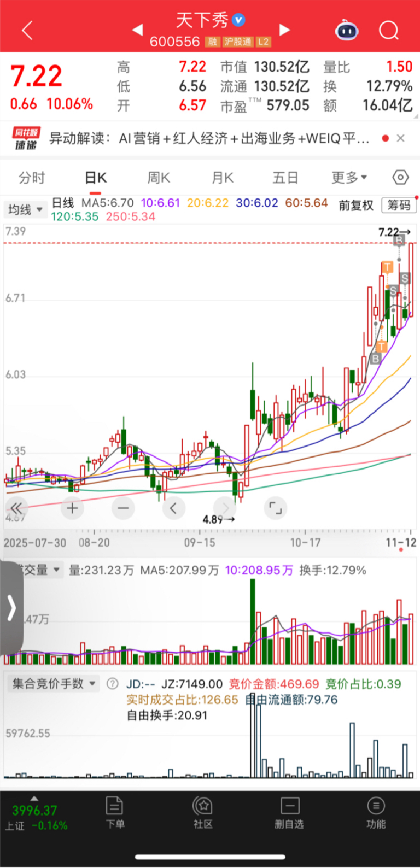This screenshot has height=868, width=420.
Task: Tap the verified badge beside 天下秀
Action: [x=238, y=20]
